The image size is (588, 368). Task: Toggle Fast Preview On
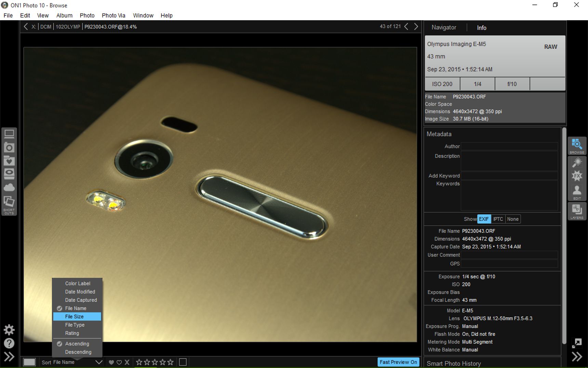(x=398, y=362)
